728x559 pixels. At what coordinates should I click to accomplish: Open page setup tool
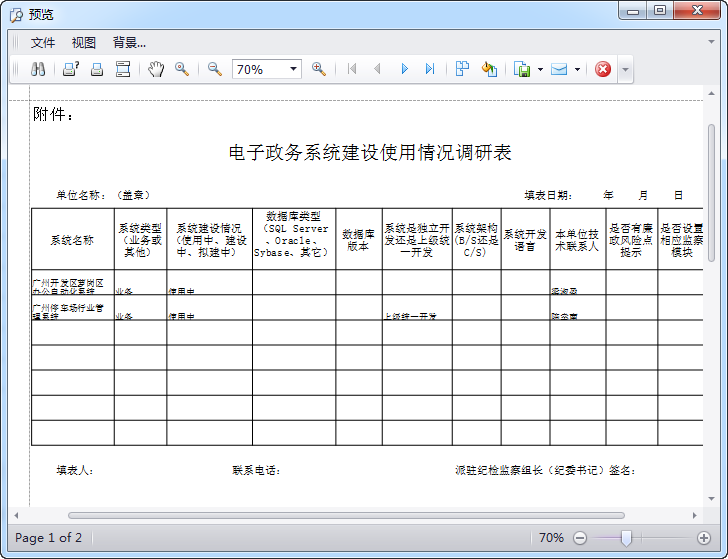(123, 69)
